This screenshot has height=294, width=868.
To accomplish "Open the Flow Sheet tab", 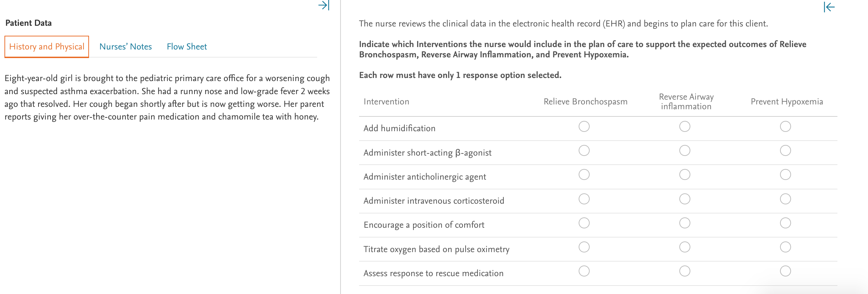I will point(187,46).
